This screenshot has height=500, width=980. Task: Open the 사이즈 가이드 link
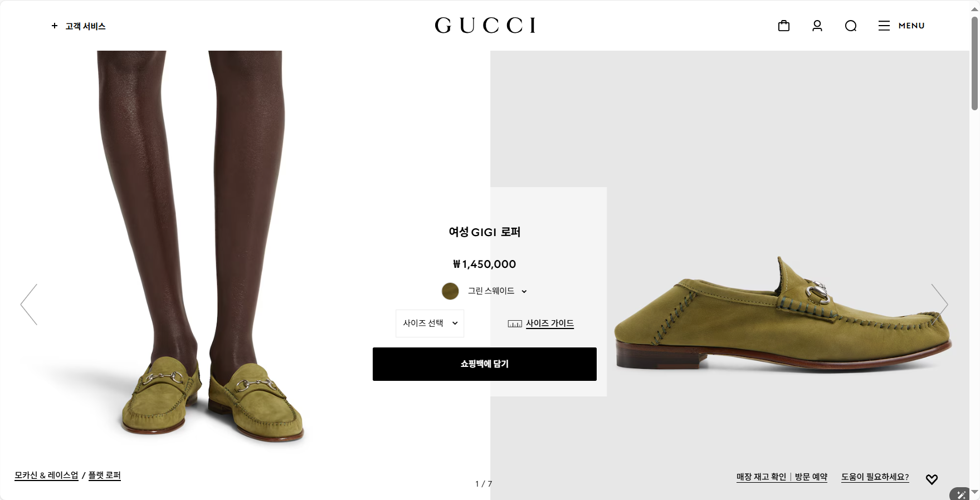(549, 323)
